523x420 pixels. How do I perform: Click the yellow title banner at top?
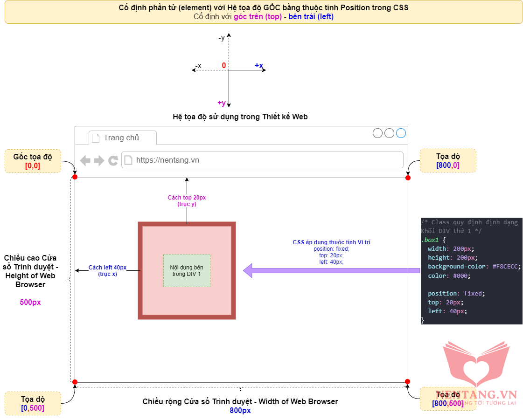coord(264,12)
